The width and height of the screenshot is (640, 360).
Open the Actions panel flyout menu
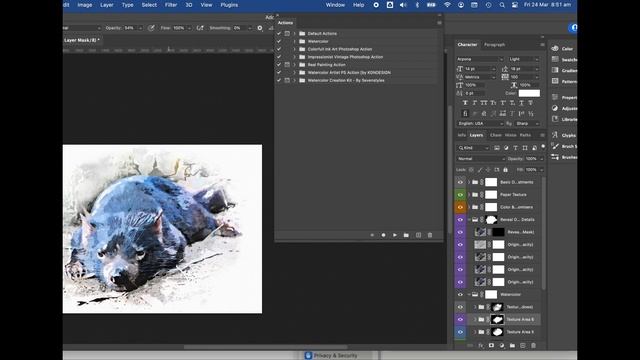tap(439, 23)
